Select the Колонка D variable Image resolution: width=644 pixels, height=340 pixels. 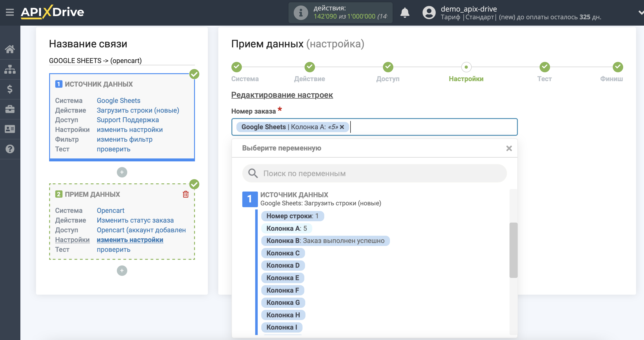click(x=283, y=265)
